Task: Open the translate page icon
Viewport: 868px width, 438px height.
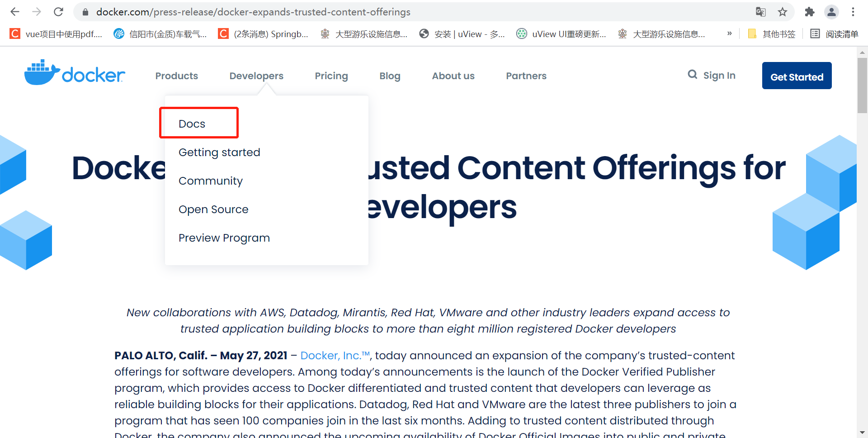Action: pyautogui.click(x=761, y=12)
